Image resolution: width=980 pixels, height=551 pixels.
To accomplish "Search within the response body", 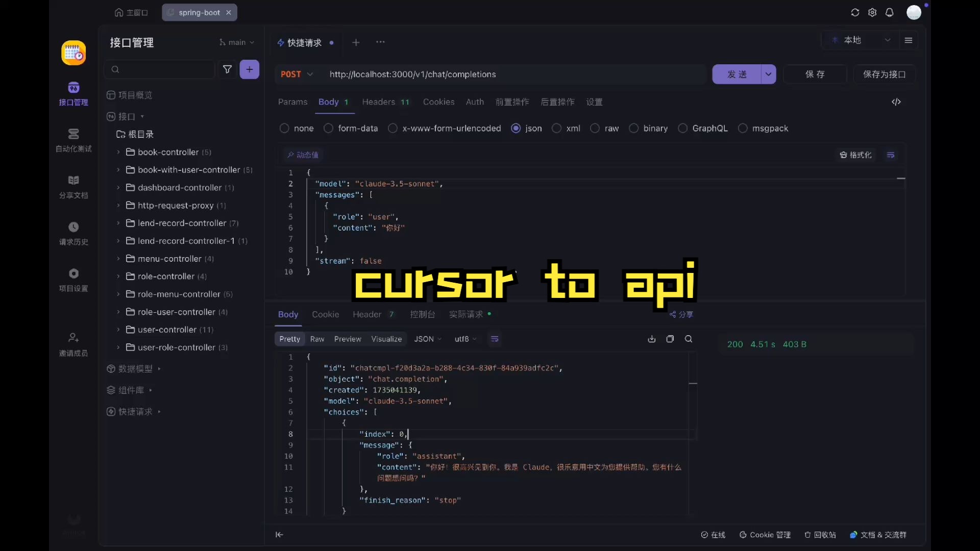I will 689,339.
